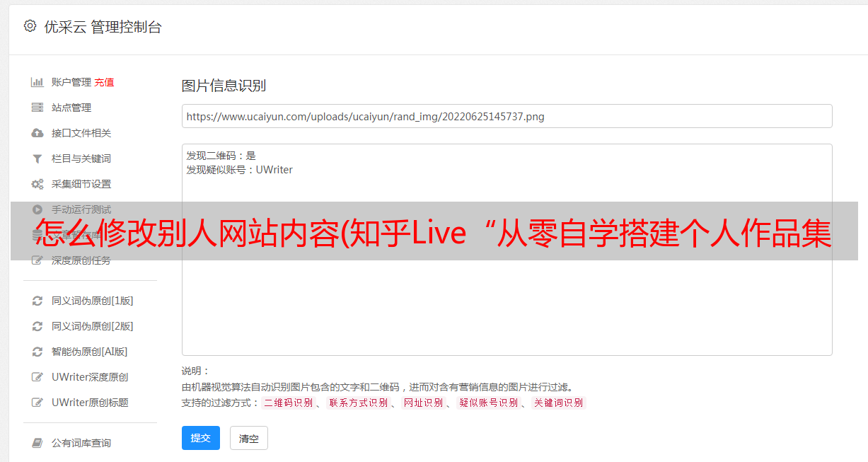
Task: Open 智能伪原创[AI版] tool
Action: tap(90, 352)
